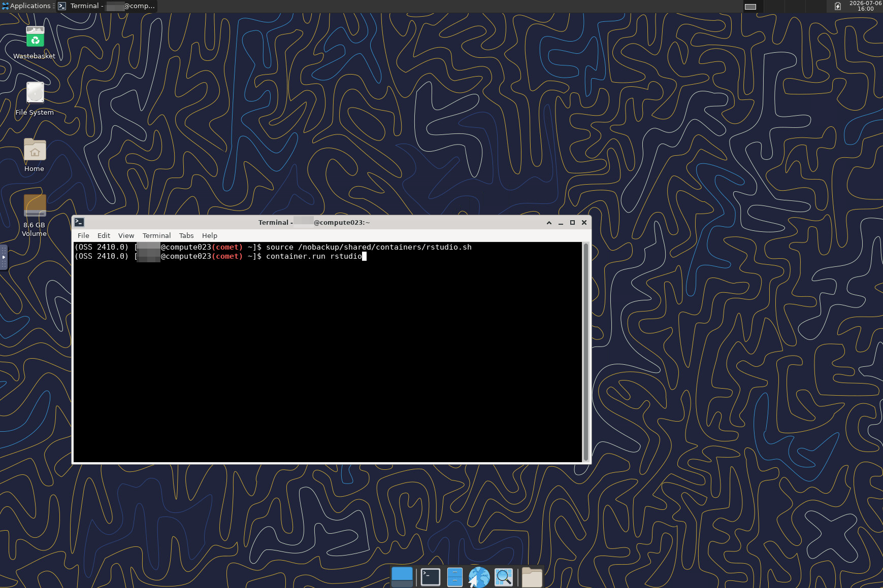Open the Edit menu in Terminal
The image size is (883, 588).
pos(104,235)
